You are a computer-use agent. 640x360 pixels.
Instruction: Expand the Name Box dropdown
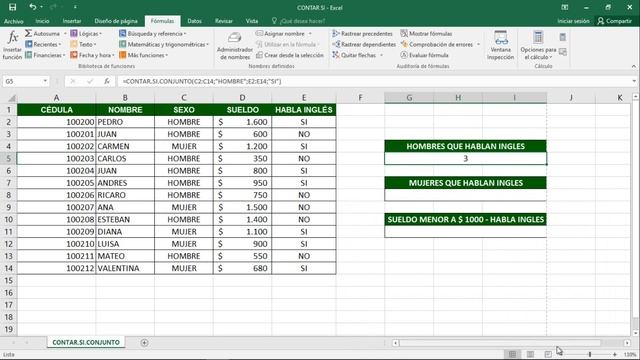tap(45, 81)
